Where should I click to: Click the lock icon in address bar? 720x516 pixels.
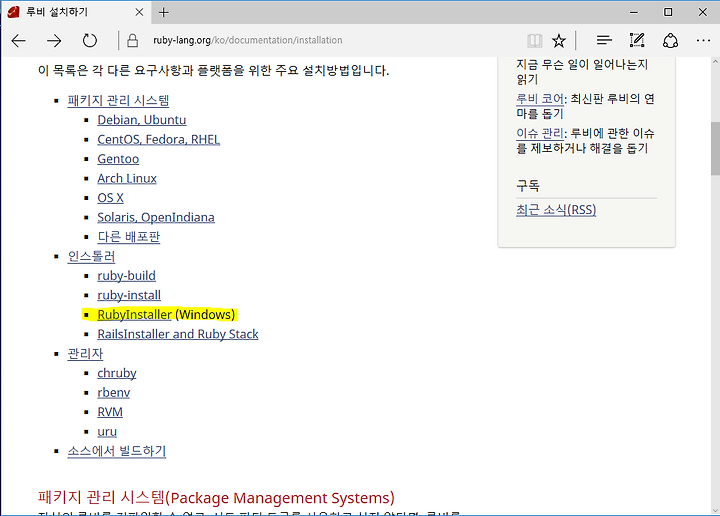pyautogui.click(x=132, y=40)
